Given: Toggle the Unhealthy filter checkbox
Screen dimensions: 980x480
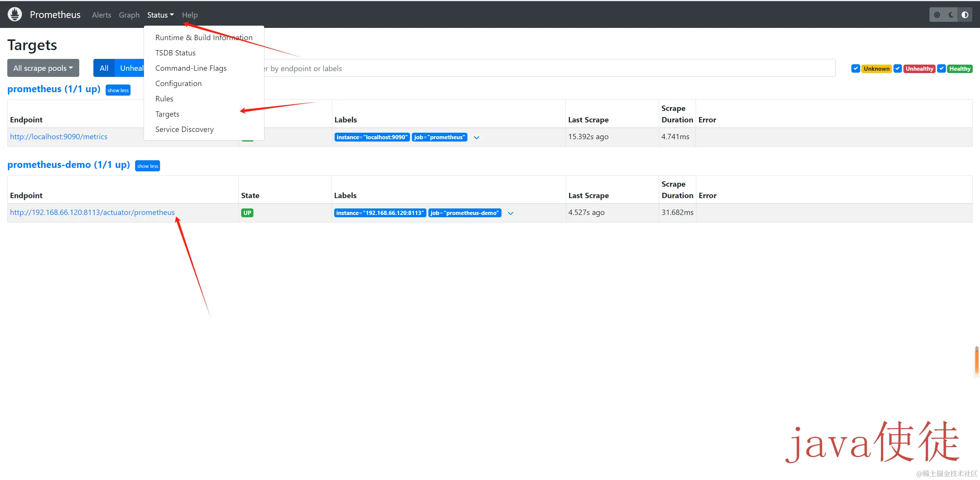Looking at the screenshot, I should coord(897,68).
